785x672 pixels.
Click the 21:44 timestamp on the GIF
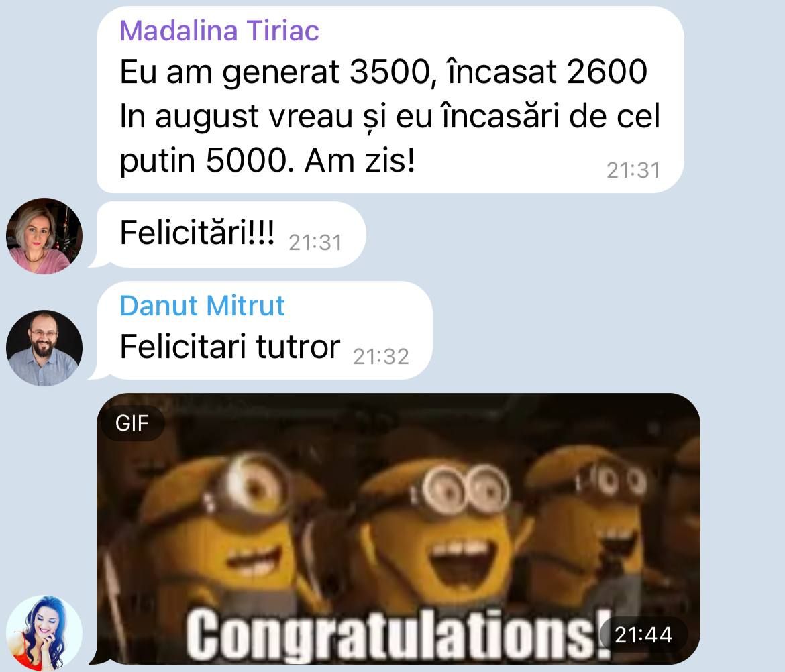(x=643, y=634)
